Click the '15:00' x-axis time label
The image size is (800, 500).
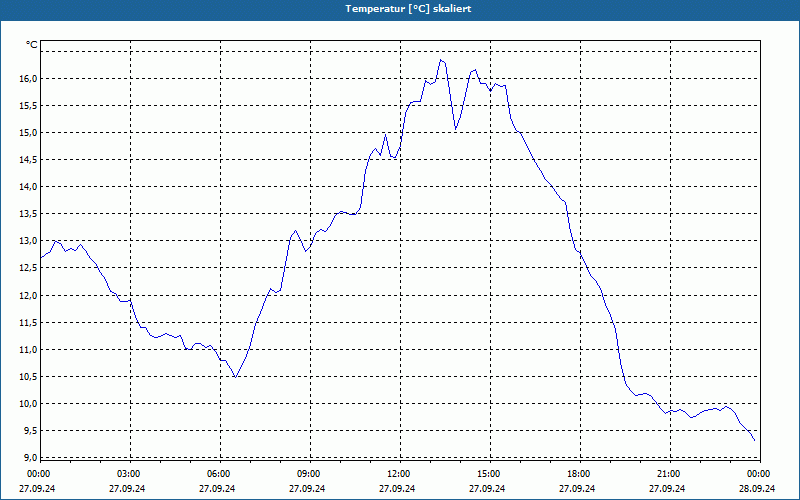[x=488, y=474]
